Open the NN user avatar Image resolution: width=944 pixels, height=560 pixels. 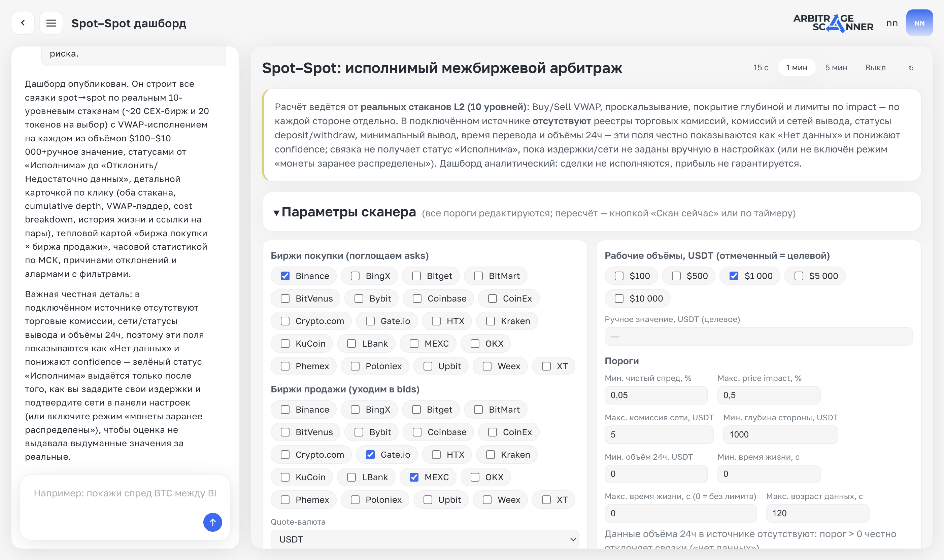pyautogui.click(x=919, y=23)
